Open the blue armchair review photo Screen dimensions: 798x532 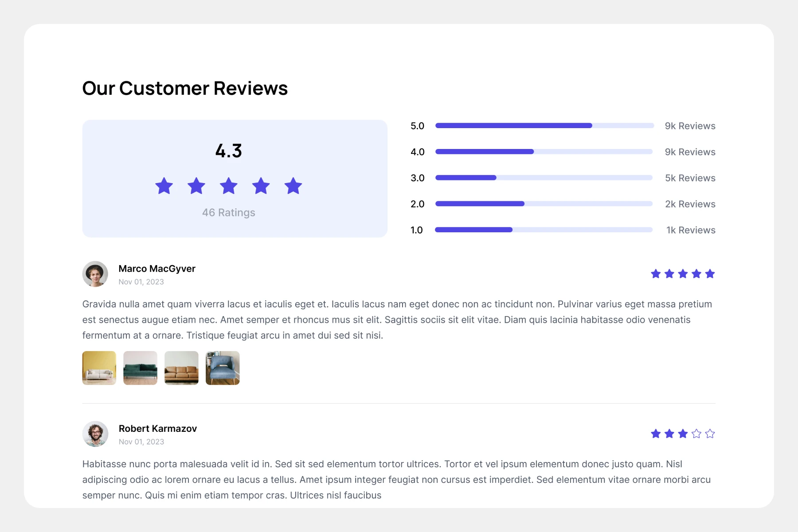click(x=223, y=368)
